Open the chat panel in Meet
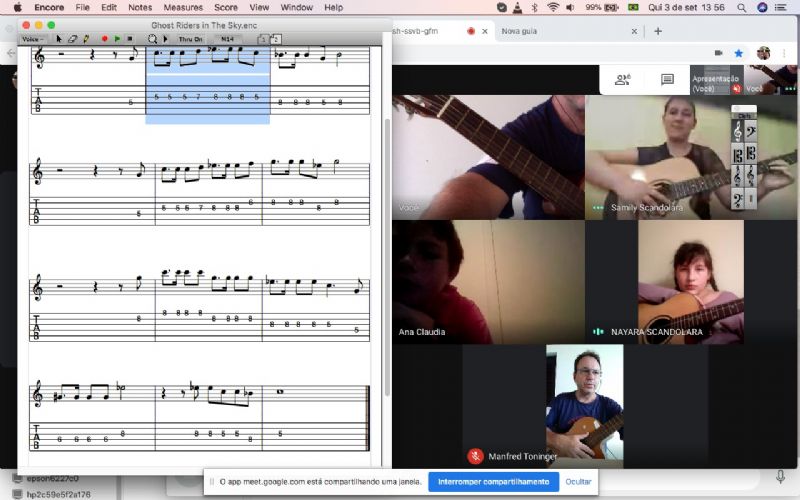This screenshot has width=800, height=500. (667, 80)
